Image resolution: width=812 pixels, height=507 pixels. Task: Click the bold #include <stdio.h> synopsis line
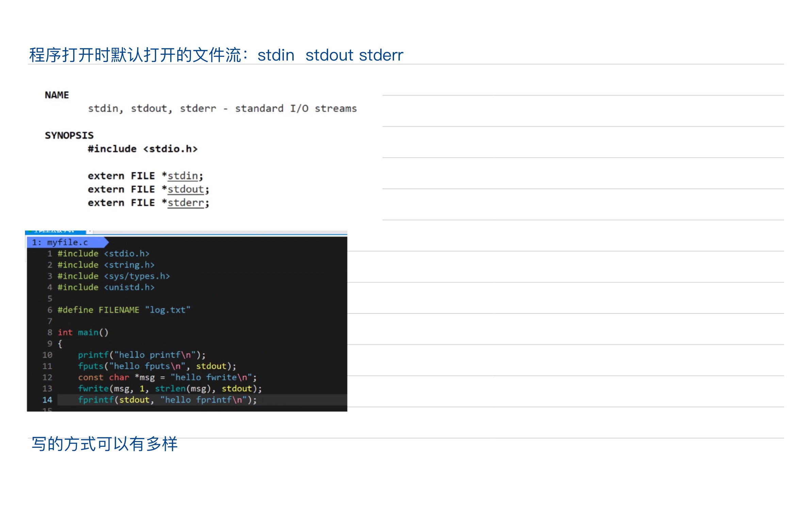coord(143,149)
